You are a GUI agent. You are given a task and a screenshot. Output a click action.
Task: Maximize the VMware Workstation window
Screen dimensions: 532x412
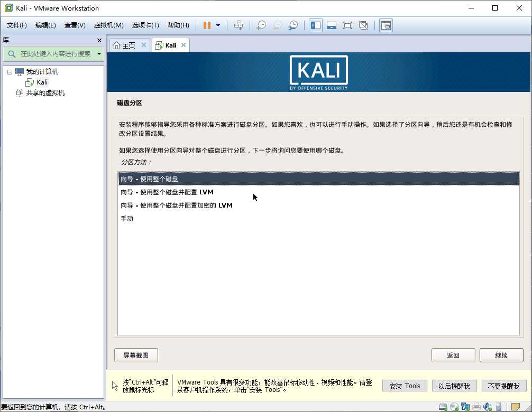495,8
